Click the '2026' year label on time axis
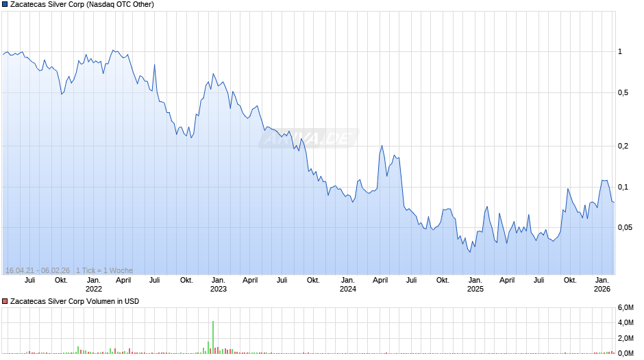Image resolution: width=644 pixels, height=360 pixels. pyautogui.click(x=602, y=289)
